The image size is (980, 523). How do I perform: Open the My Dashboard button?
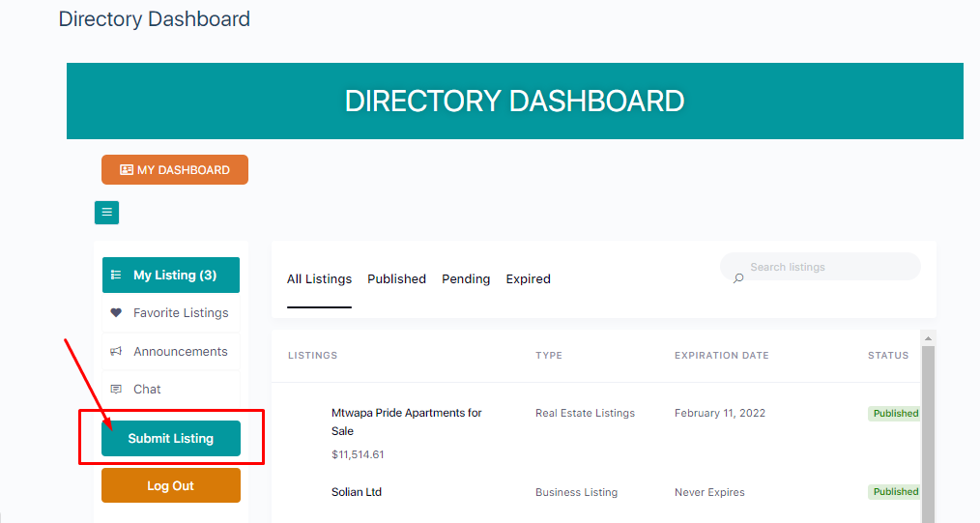(175, 170)
